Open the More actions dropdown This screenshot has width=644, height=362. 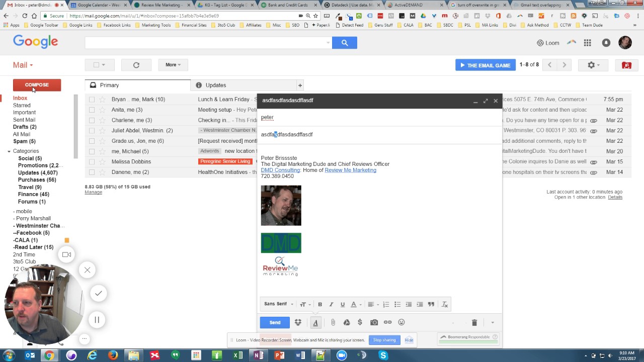point(173,65)
